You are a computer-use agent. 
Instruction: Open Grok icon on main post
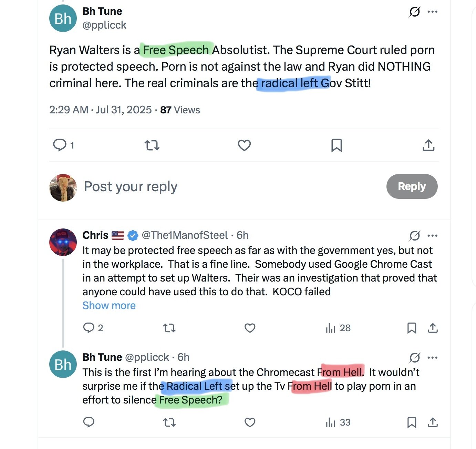coord(414,12)
